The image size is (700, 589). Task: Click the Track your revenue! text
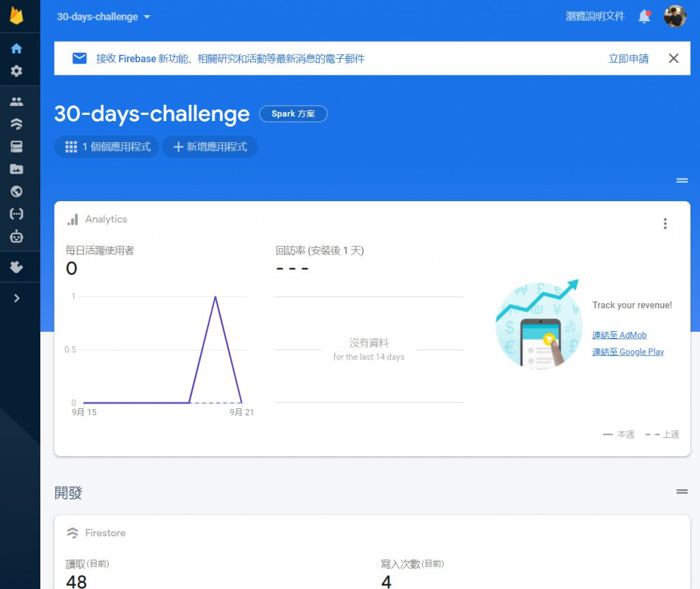coord(632,305)
